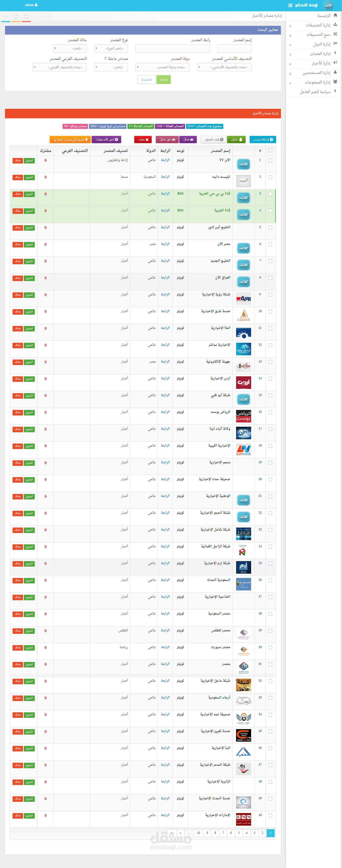Click the logo of شبكة شامل الإخبارية
Viewport: 342px width, 868px height.
click(x=243, y=534)
